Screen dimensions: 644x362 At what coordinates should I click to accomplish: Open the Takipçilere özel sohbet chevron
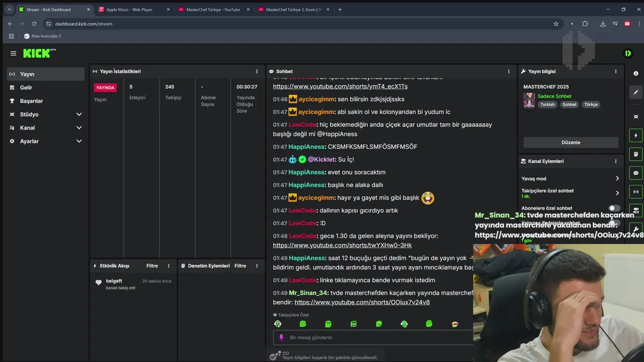click(617, 193)
